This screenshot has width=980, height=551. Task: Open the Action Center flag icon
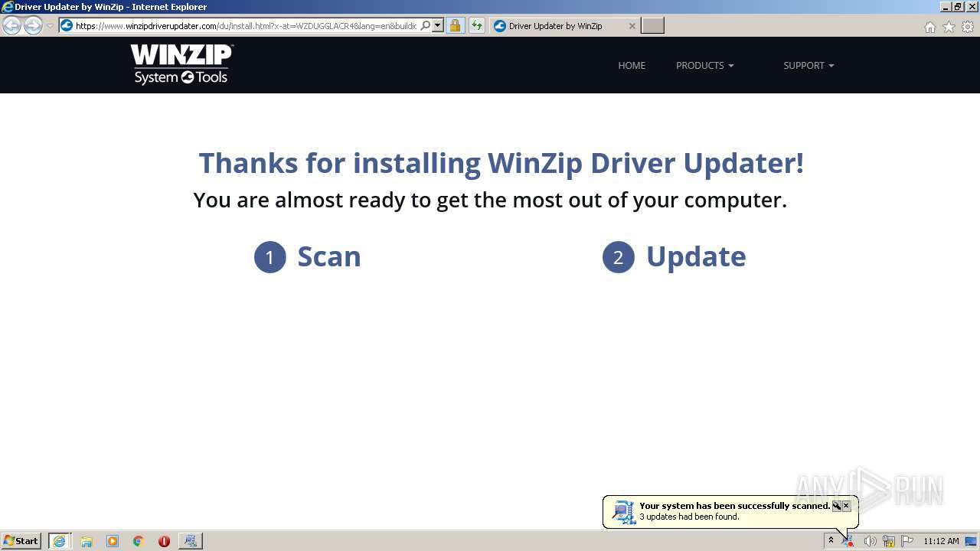coord(907,541)
